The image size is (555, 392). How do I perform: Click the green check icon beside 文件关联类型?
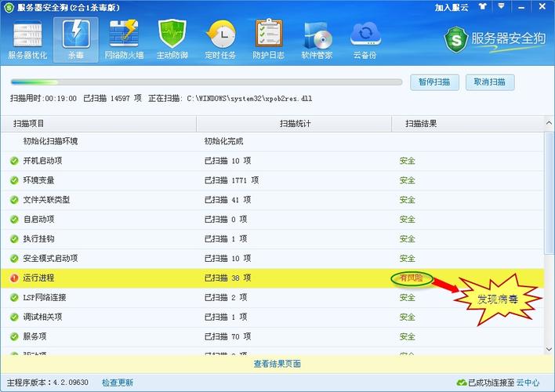(x=14, y=200)
